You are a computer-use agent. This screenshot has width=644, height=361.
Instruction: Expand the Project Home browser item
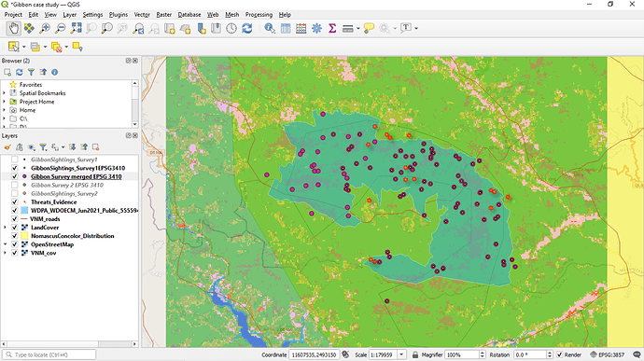tap(5, 102)
